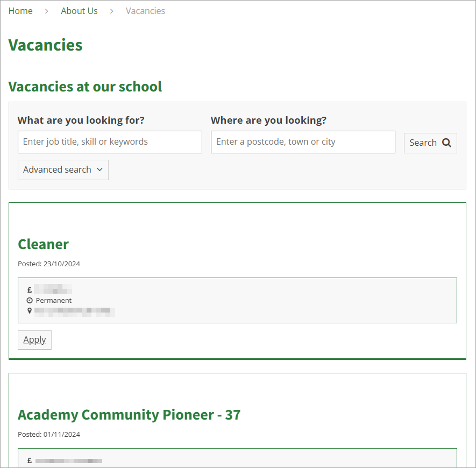Click the magnifying glass Search icon
This screenshot has height=468, width=476.
(x=446, y=143)
